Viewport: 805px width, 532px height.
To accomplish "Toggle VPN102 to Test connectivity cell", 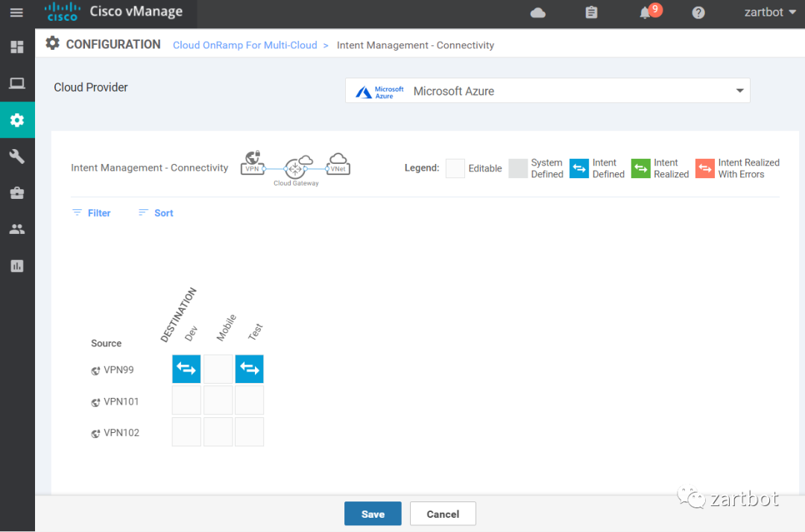I will coord(250,432).
